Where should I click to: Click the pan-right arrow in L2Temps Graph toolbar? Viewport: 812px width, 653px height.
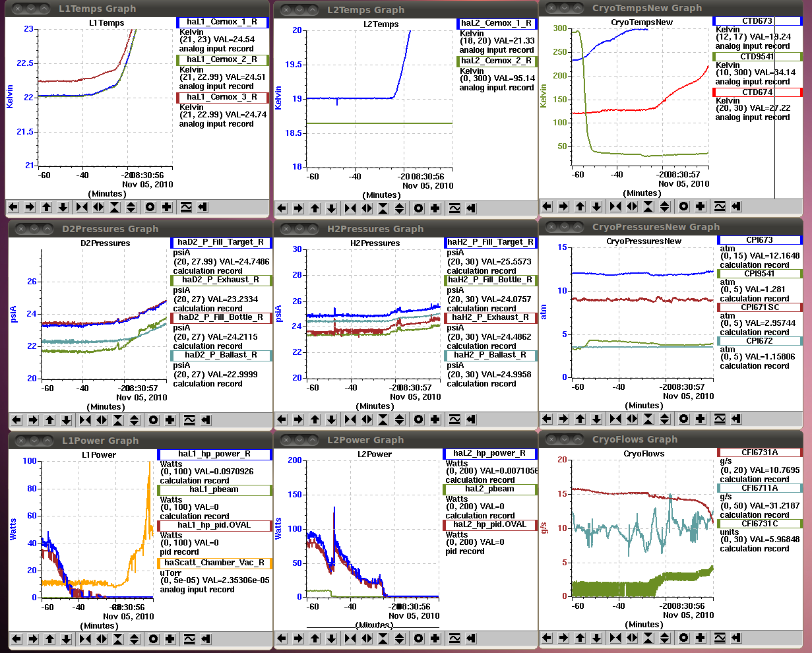[x=299, y=208]
